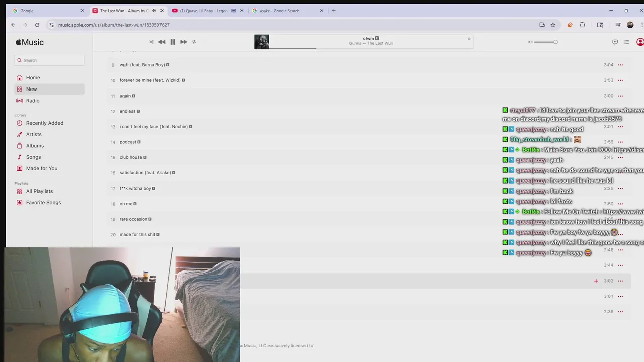The height and width of the screenshot is (362, 644).
Task: Open the browser extensions puzzle icon
Action: (582, 25)
